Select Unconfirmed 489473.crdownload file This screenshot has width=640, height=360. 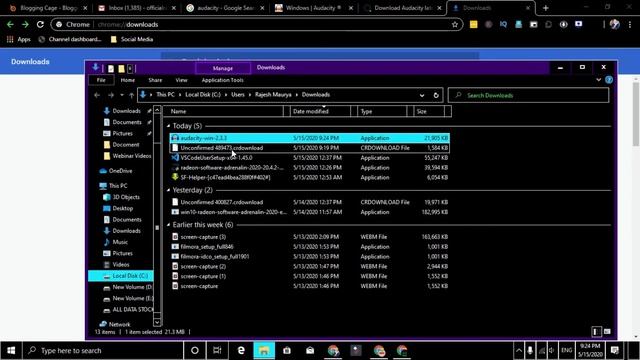(x=309, y=148)
